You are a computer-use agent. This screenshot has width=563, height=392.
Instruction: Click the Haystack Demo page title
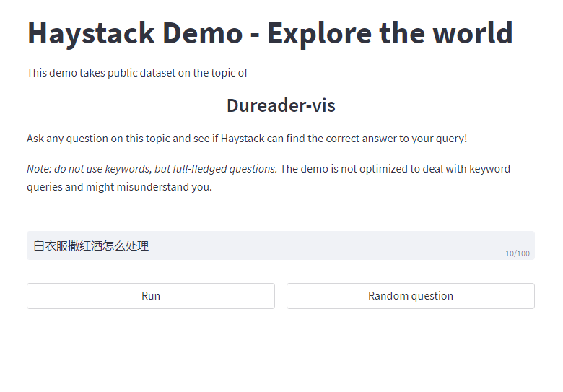coord(270,33)
